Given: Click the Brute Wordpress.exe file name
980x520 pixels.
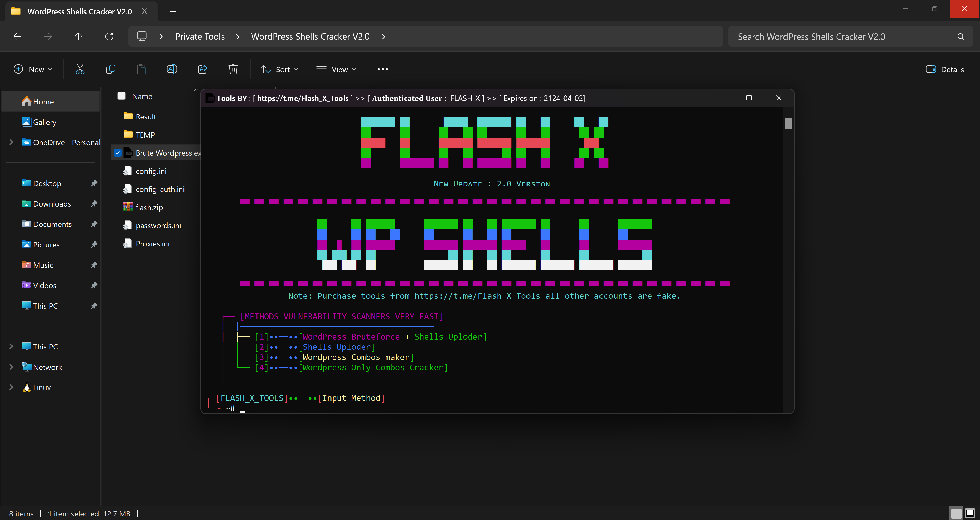Looking at the screenshot, I should 168,153.
